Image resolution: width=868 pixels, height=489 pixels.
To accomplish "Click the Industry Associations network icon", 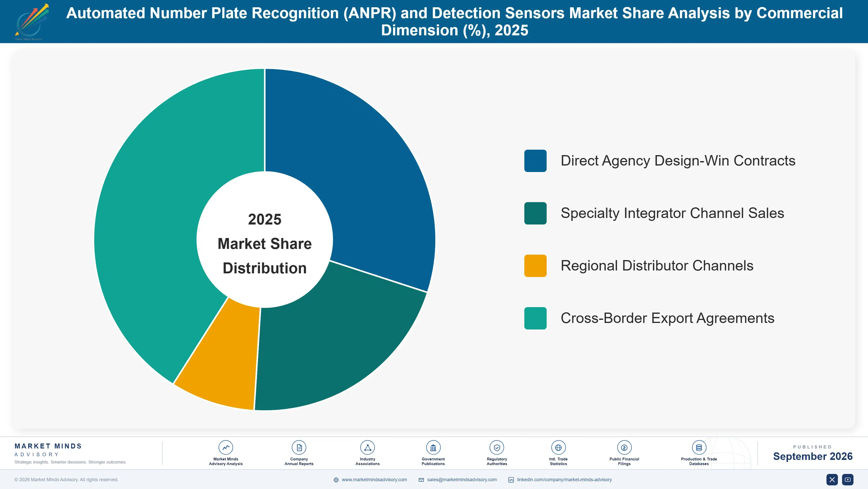I will (x=367, y=447).
